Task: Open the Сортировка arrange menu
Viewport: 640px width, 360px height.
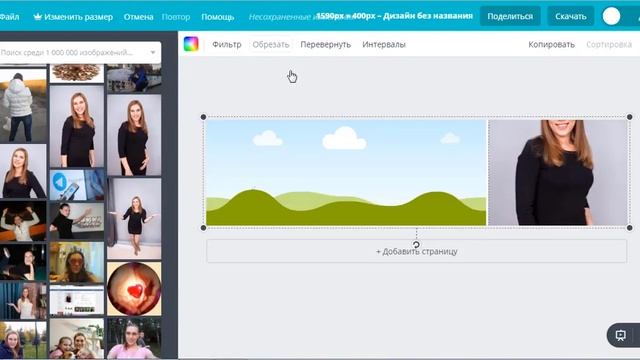Action: 609,44
